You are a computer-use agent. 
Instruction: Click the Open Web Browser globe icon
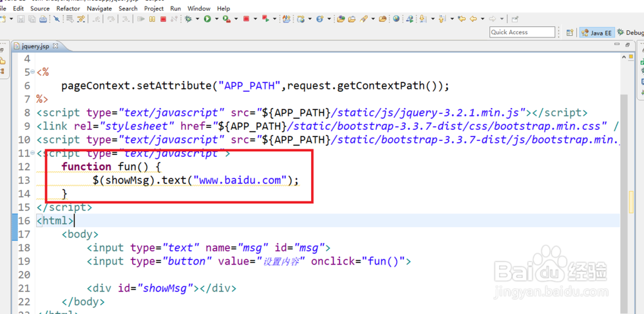point(396,19)
